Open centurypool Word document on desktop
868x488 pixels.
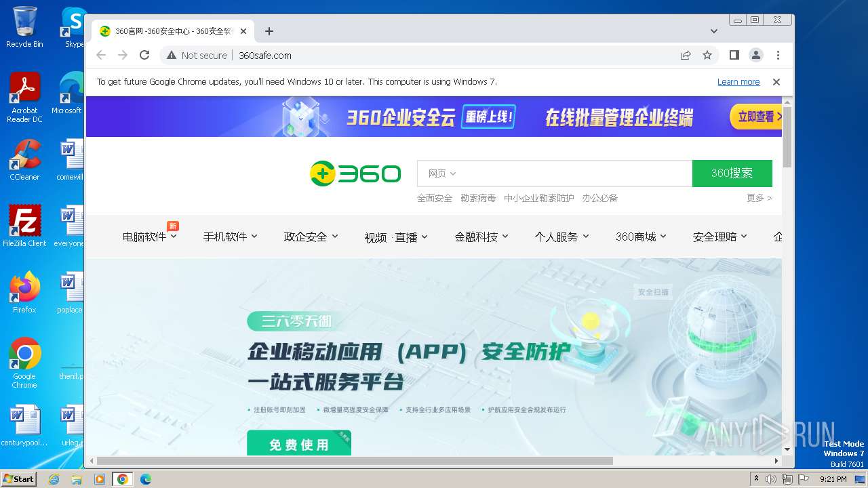[24, 426]
